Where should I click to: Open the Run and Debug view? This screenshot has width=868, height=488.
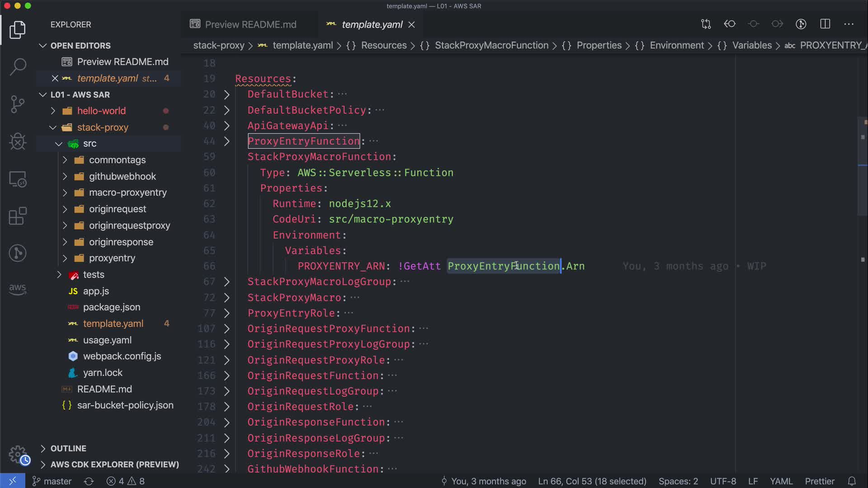coord(18,141)
